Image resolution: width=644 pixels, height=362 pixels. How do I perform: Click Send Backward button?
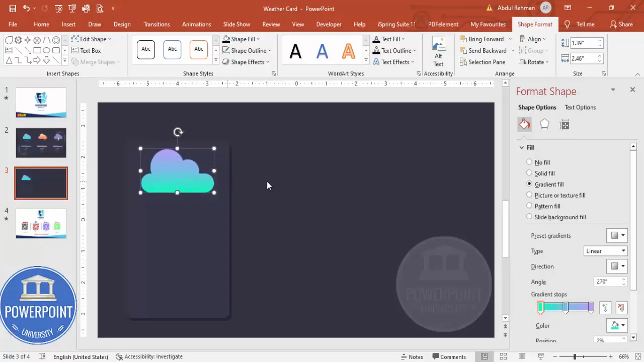[x=483, y=50]
